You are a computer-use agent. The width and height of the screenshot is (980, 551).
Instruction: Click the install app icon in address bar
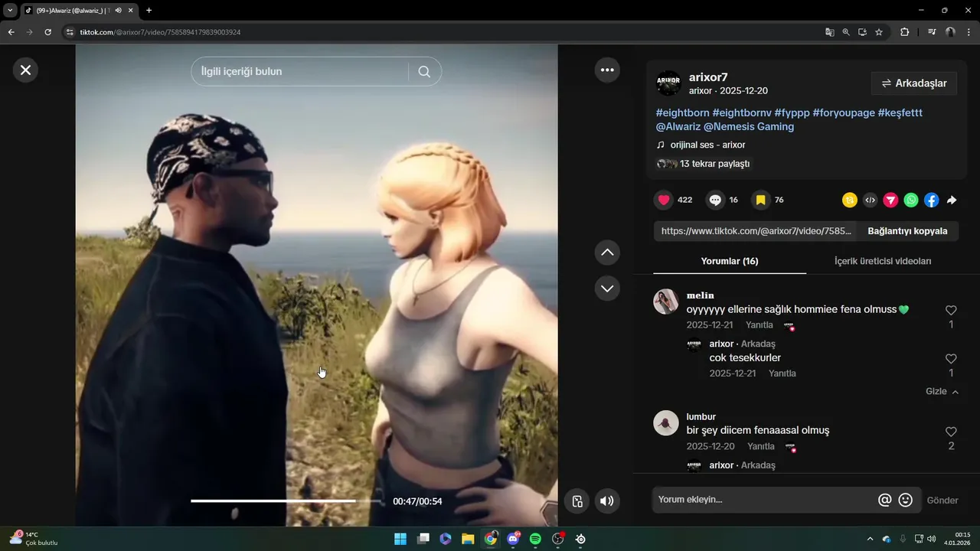coord(862,32)
